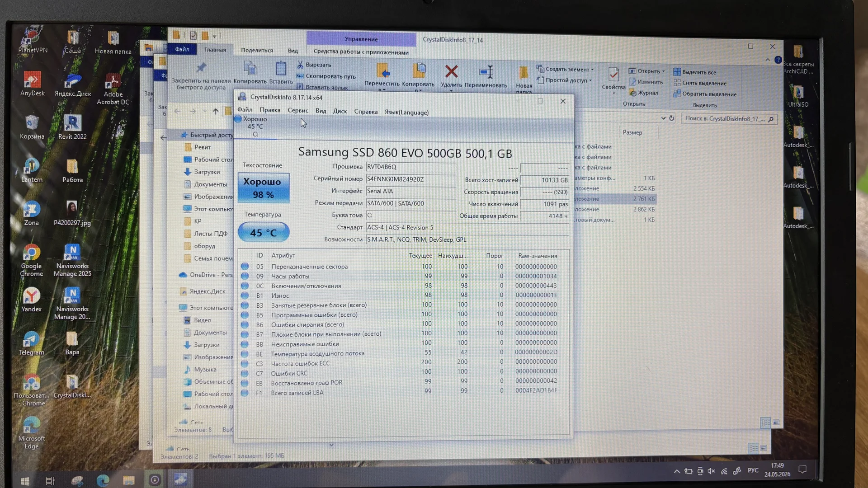Viewport: 868px width, 488px height.
Task: Select disk C: Хорошо 45 °C tab
Action: tap(255, 127)
